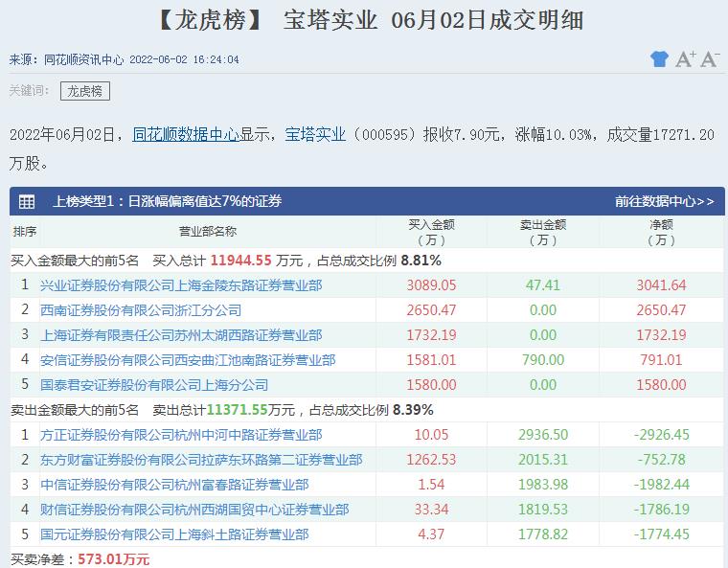Click the table grid icon in header
The height and width of the screenshot is (568, 728).
click(x=27, y=202)
